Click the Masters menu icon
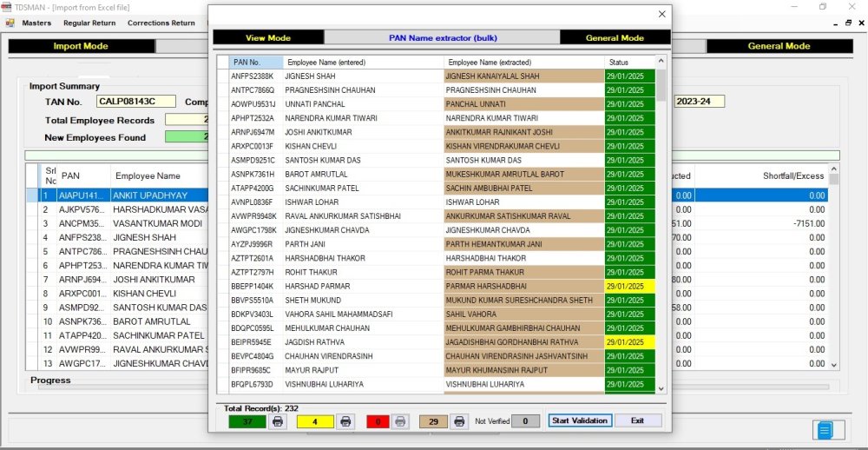Image resolution: width=868 pixels, height=450 pixels. tap(10, 23)
